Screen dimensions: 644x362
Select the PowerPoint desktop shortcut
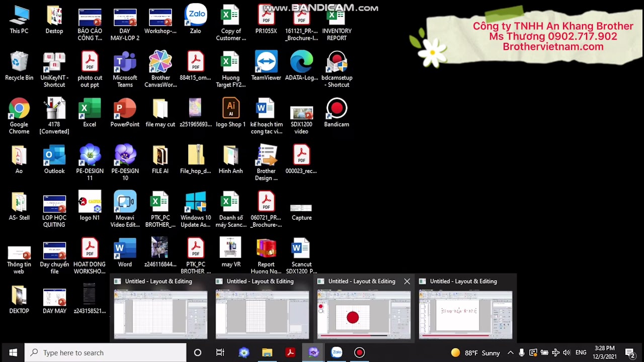(x=125, y=113)
